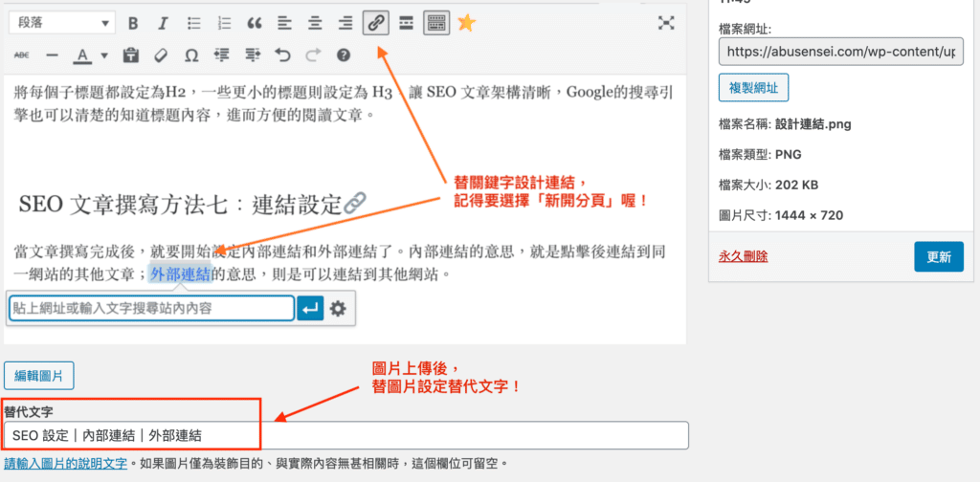Toggle the toolbar kitchen sink
This screenshot has height=482, width=980.
coord(436,23)
